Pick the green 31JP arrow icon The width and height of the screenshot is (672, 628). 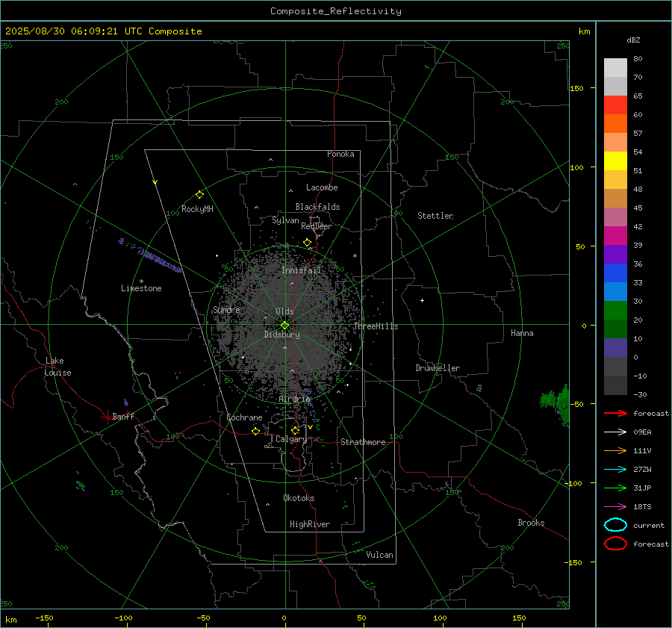pyautogui.click(x=615, y=488)
